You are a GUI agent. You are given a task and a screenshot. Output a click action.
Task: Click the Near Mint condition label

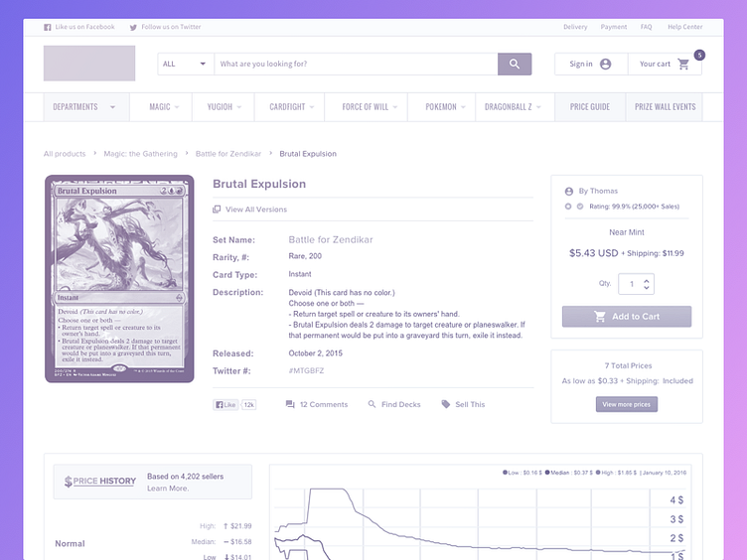point(627,232)
